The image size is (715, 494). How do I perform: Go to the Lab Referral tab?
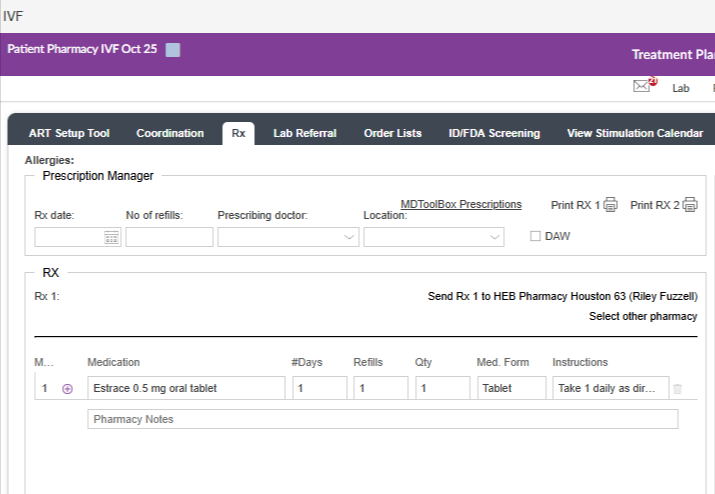pyautogui.click(x=304, y=133)
